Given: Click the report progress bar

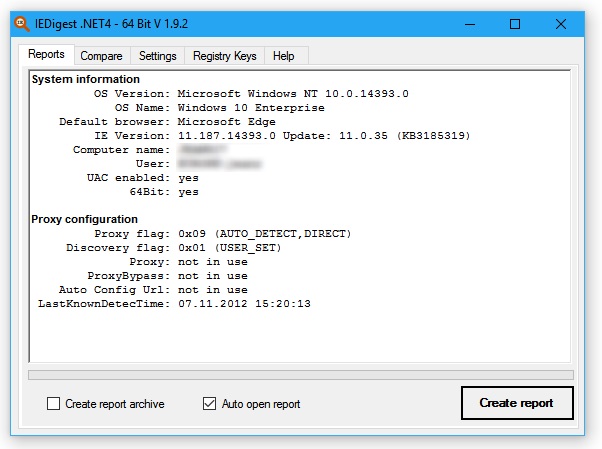Looking at the screenshot, I should pyautogui.click(x=301, y=375).
